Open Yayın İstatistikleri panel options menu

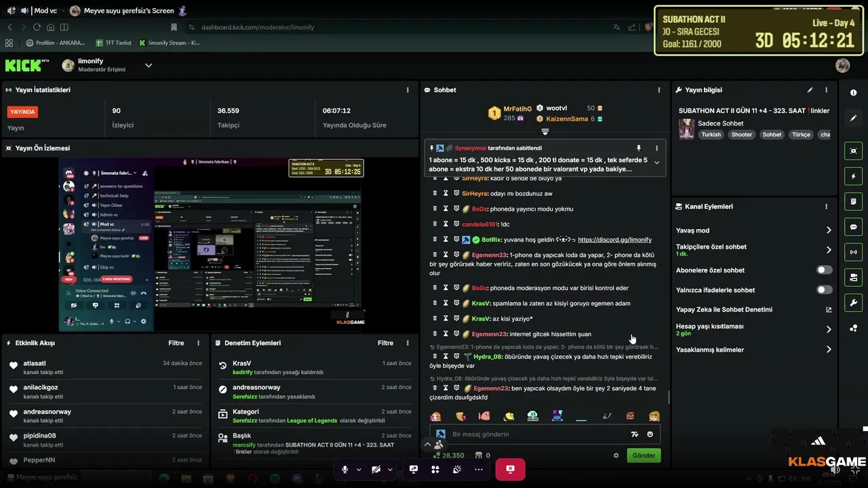pyautogui.click(x=408, y=89)
